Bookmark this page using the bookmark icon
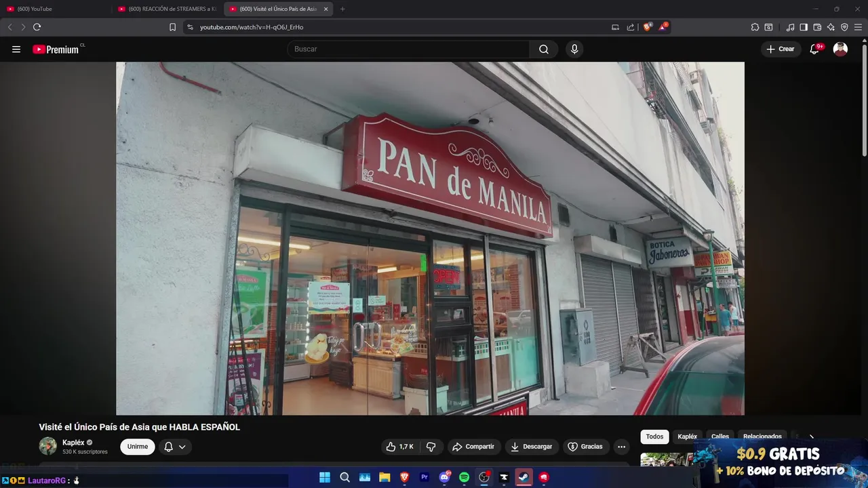 point(172,27)
